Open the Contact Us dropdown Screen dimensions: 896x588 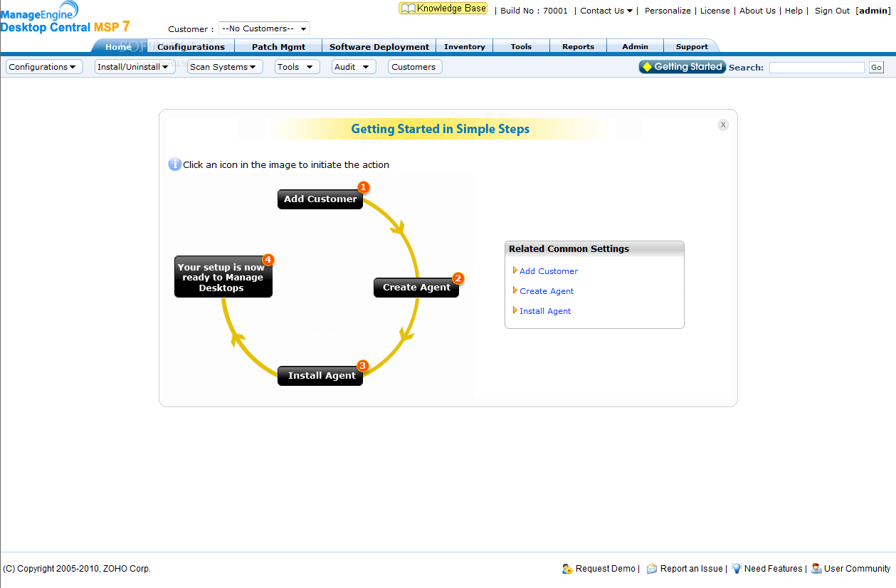coord(606,11)
